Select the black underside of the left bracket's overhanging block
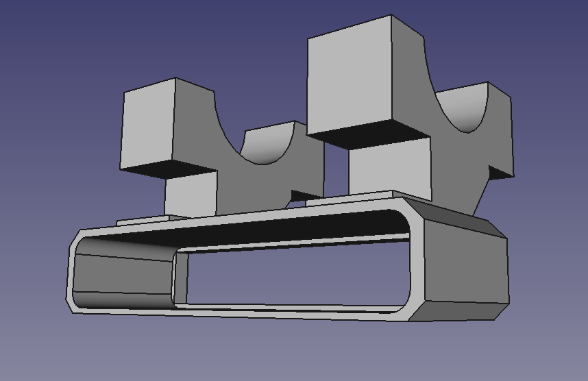The height and width of the screenshot is (381, 588). coord(169,168)
